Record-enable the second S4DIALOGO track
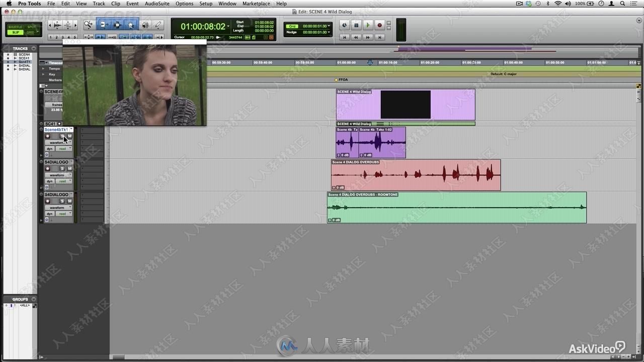 pyautogui.click(x=48, y=201)
